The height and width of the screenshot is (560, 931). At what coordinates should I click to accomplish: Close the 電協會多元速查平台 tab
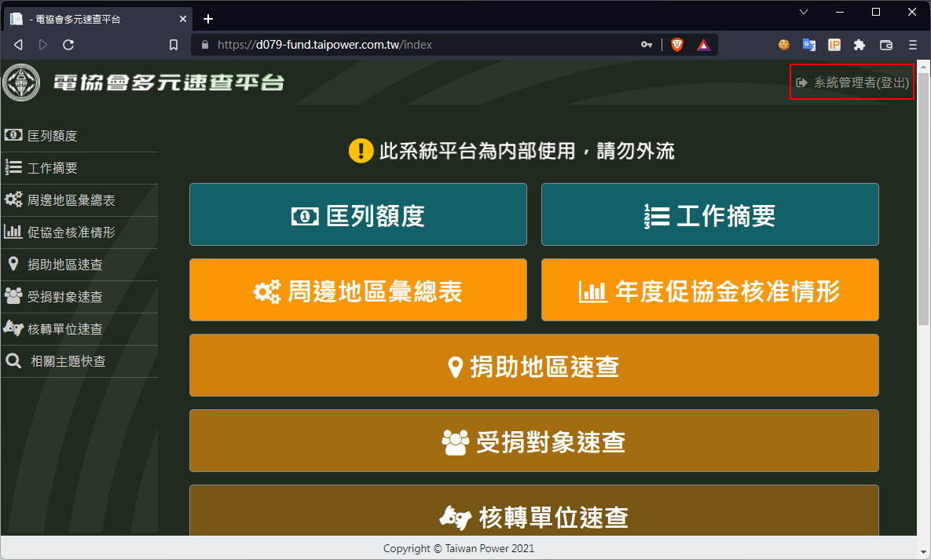tap(183, 19)
